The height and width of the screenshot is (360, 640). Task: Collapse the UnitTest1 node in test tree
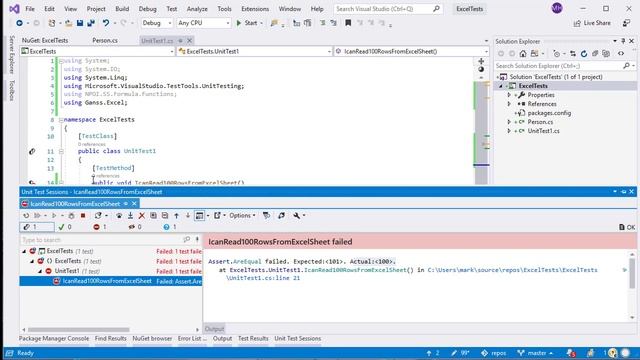point(40,271)
